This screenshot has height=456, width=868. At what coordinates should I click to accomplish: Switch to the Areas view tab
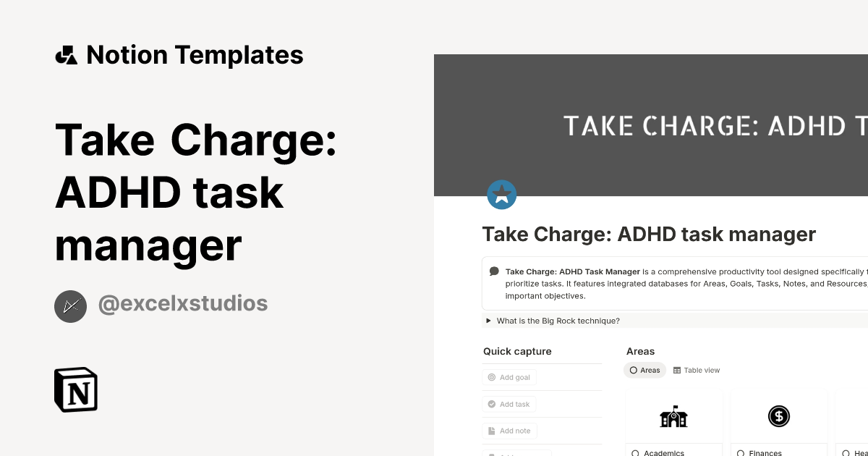[644, 370]
